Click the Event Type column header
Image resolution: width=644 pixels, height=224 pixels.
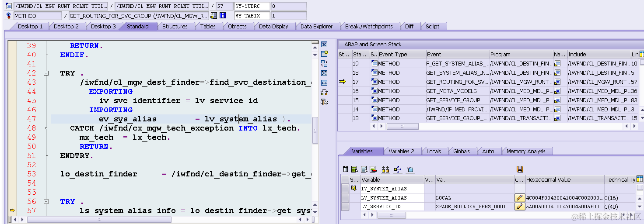click(x=402, y=54)
